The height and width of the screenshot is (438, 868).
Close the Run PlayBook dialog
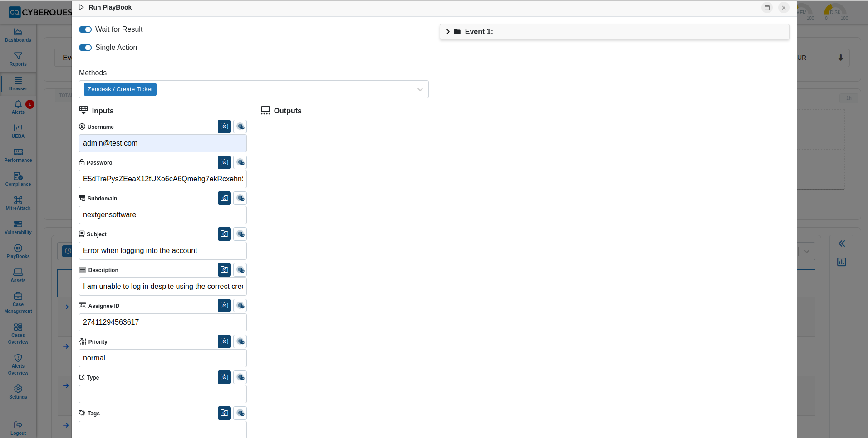tap(784, 8)
